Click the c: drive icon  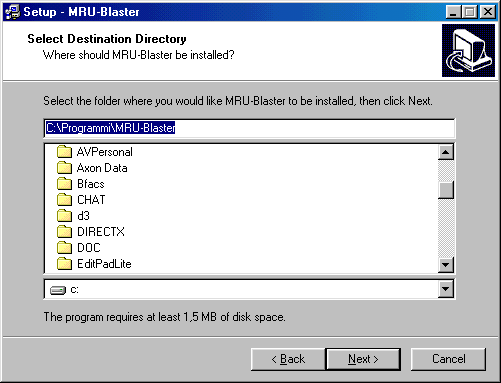tap(58, 290)
